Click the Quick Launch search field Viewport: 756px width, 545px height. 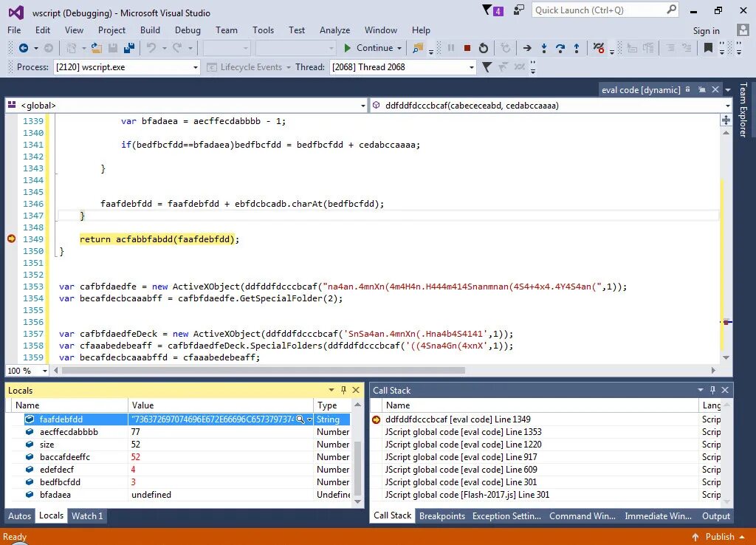click(x=598, y=10)
